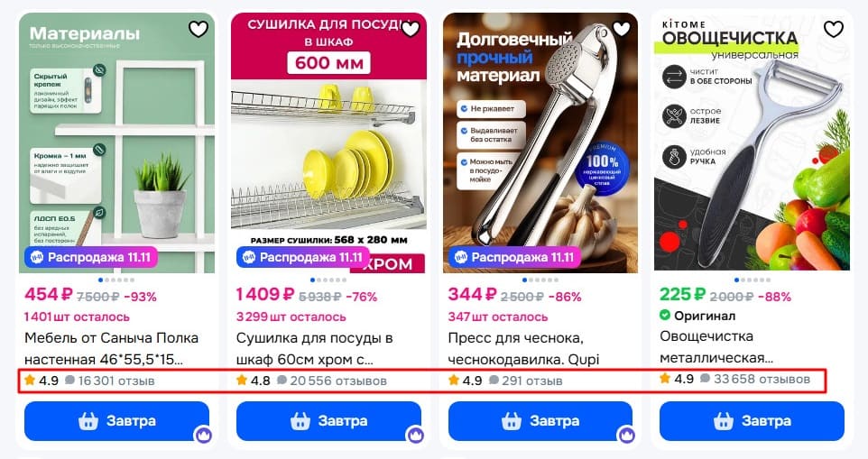Click purple crown badge on dish dryer card
Viewport: 868px width, 459px height.
415,436
